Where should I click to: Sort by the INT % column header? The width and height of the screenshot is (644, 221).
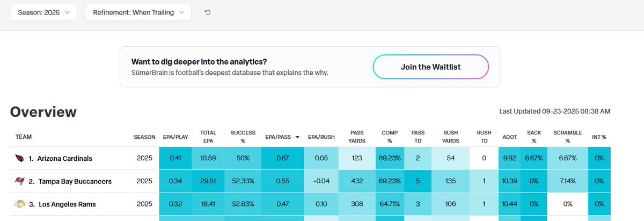click(x=598, y=137)
